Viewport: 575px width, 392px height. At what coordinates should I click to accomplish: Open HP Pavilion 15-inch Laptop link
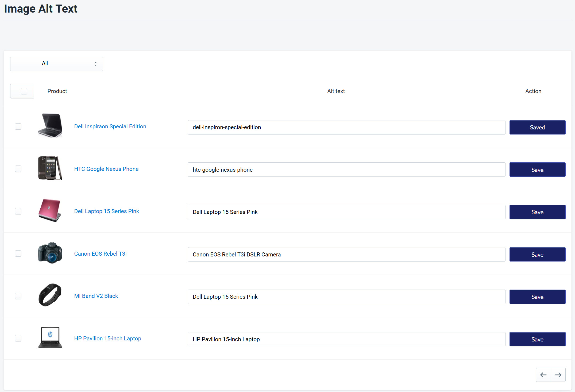pyautogui.click(x=107, y=339)
